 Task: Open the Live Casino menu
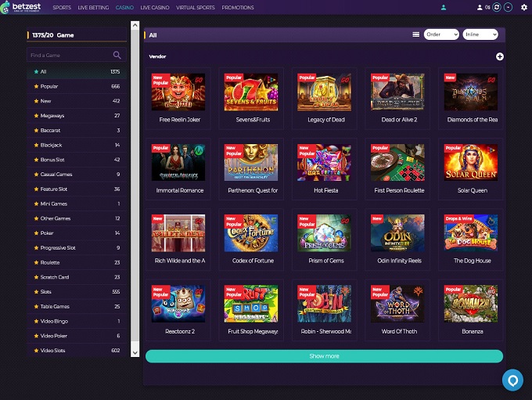(155, 8)
